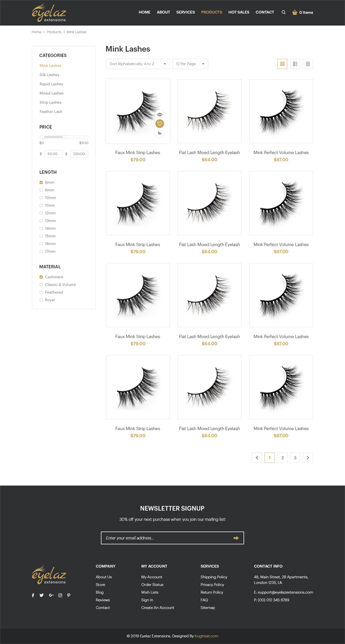
Task: Switch to grid view layout icon
Action: (282, 64)
